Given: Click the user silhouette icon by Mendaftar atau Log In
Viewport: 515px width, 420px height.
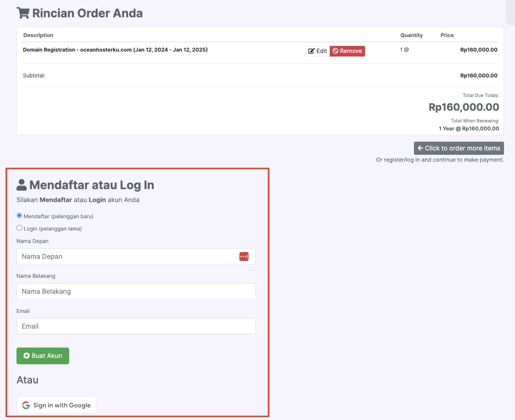Looking at the screenshot, I should click(22, 185).
